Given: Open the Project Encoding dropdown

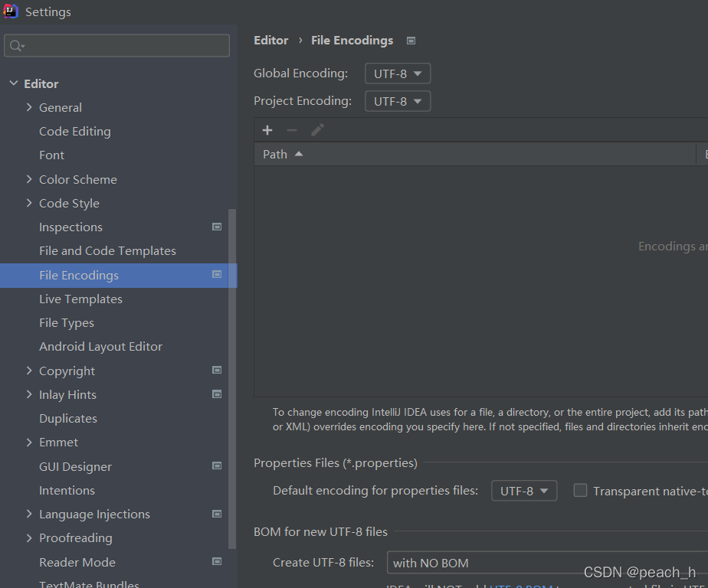Looking at the screenshot, I should click(397, 101).
